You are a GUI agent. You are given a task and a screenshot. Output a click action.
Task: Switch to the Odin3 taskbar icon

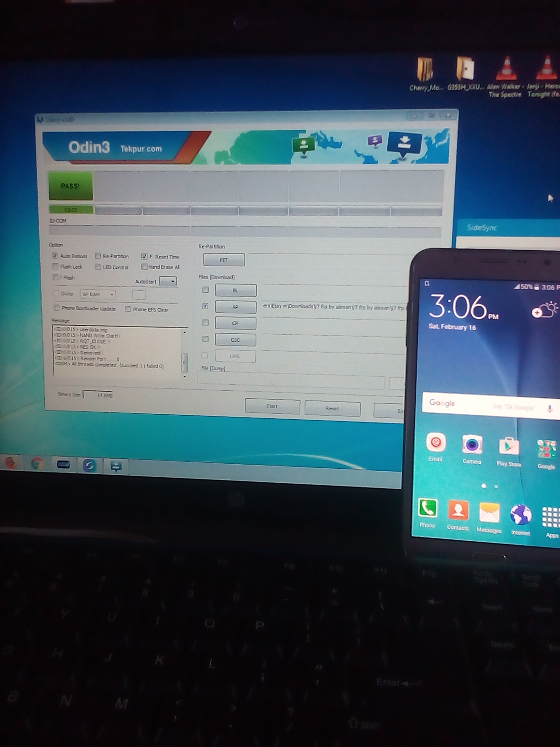(116, 466)
